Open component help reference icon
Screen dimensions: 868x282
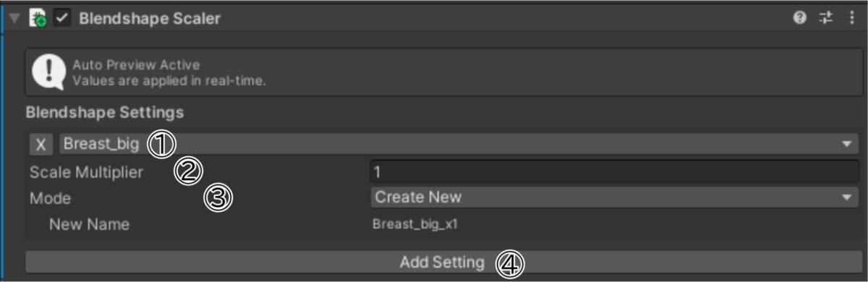(799, 19)
